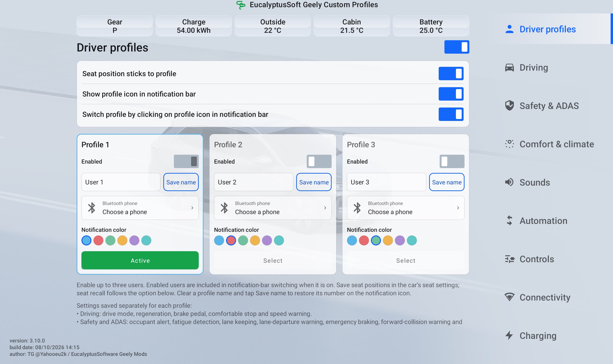Click the Automation arrows icon

pos(509,221)
